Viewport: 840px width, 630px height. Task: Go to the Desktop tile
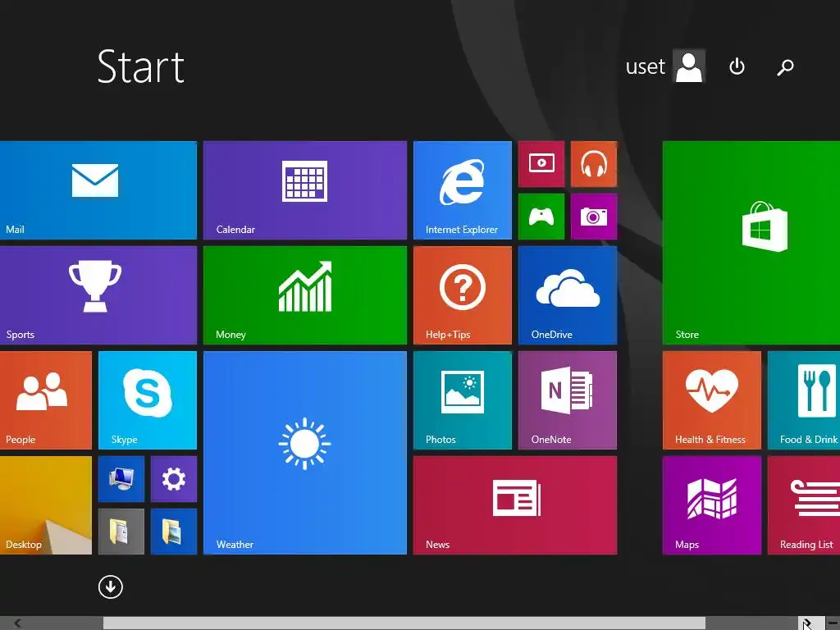(46, 505)
